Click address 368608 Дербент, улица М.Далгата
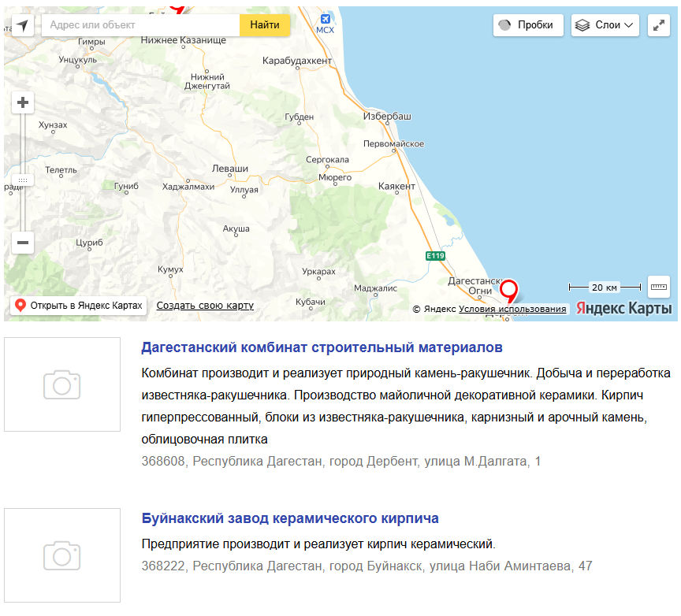This screenshot has height=616, width=681. pos(341,461)
